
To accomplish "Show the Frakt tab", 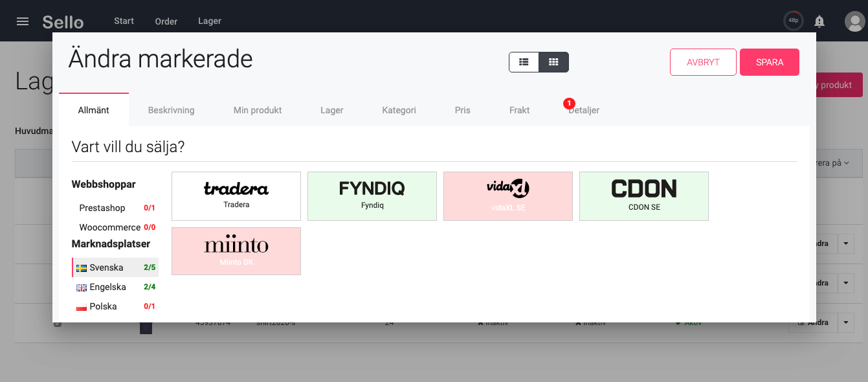I will tap(520, 110).
